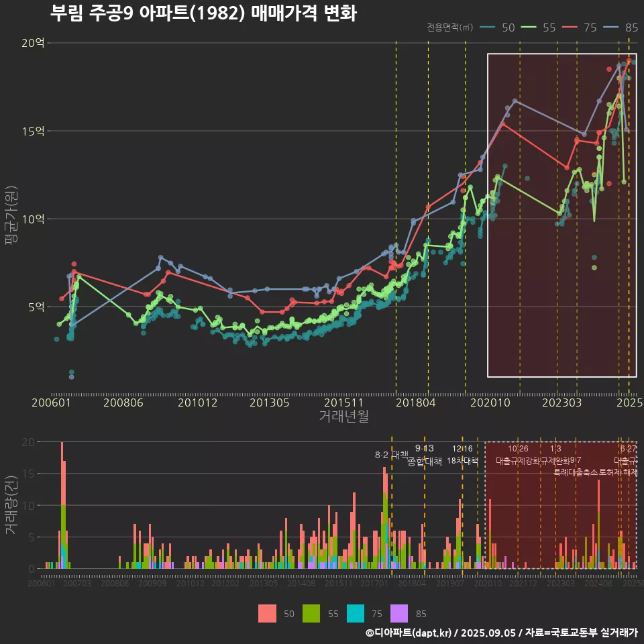Click the 8·2 대책 annotation label
Image resolution: width=644 pixels, height=644 pixels.
[391, 454]
